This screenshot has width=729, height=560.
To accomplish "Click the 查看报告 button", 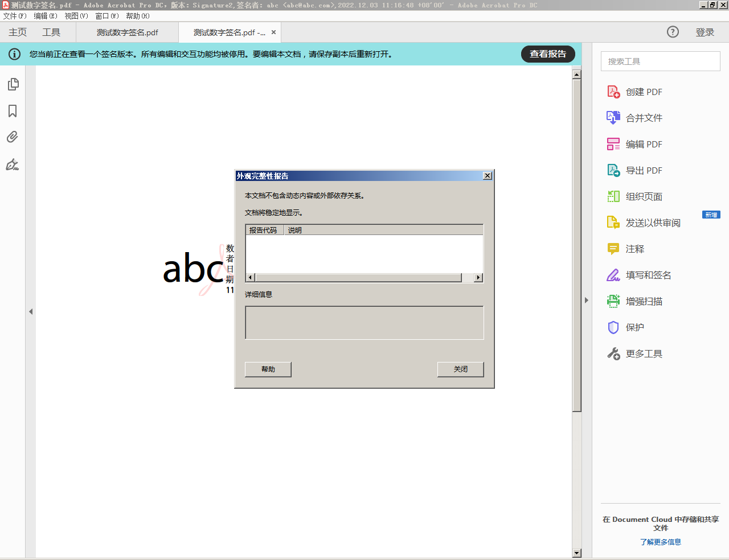I will pyautogui.click(x=548, y=54).
